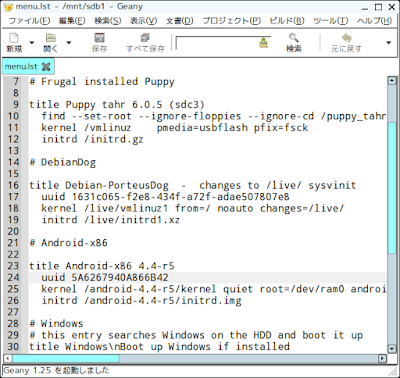Click the horizontal scrollbar thumb
400x378 pixels.
66,359
